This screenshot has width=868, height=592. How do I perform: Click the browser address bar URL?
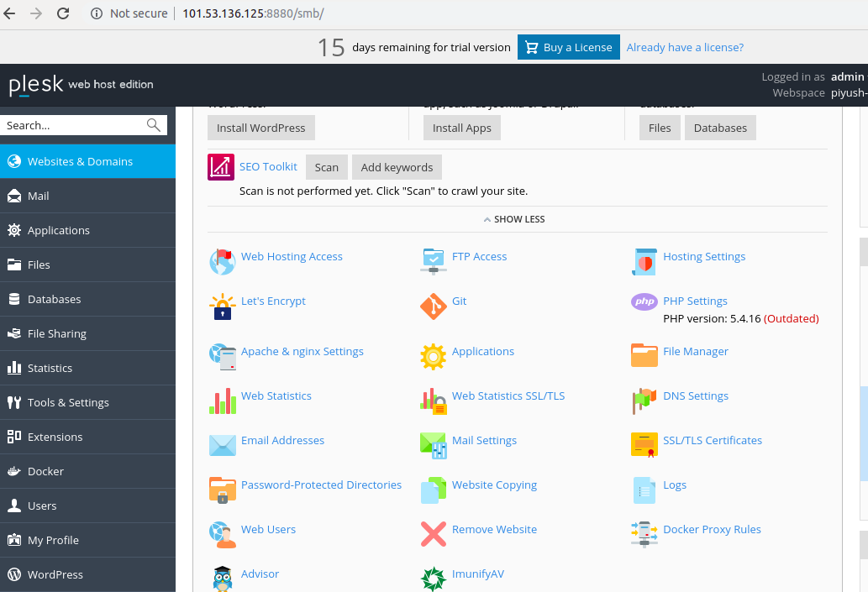(x=253, y=13)
